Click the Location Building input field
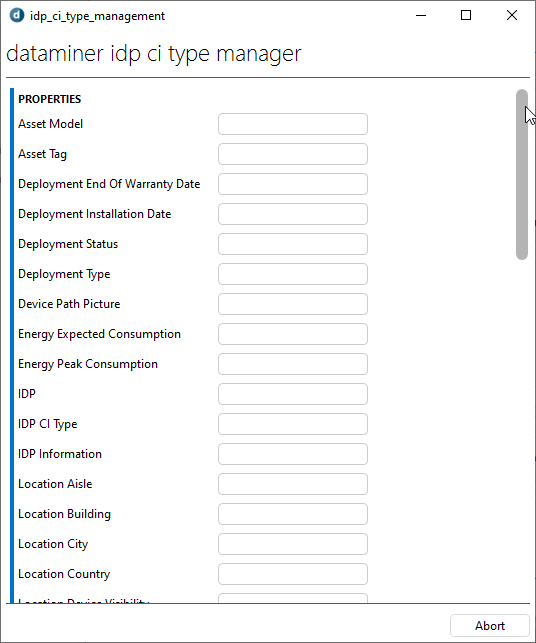 (x=293, y=514)
